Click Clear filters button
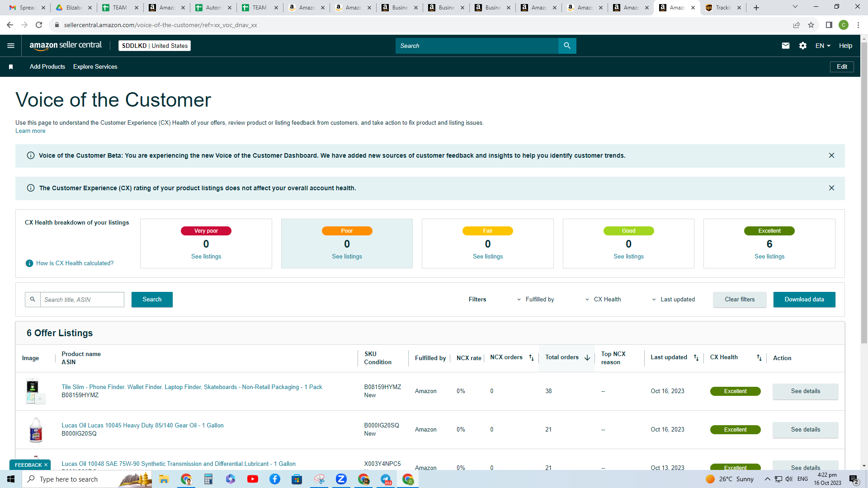Viewport: 868px width, 488px height. tap(740, 300)
